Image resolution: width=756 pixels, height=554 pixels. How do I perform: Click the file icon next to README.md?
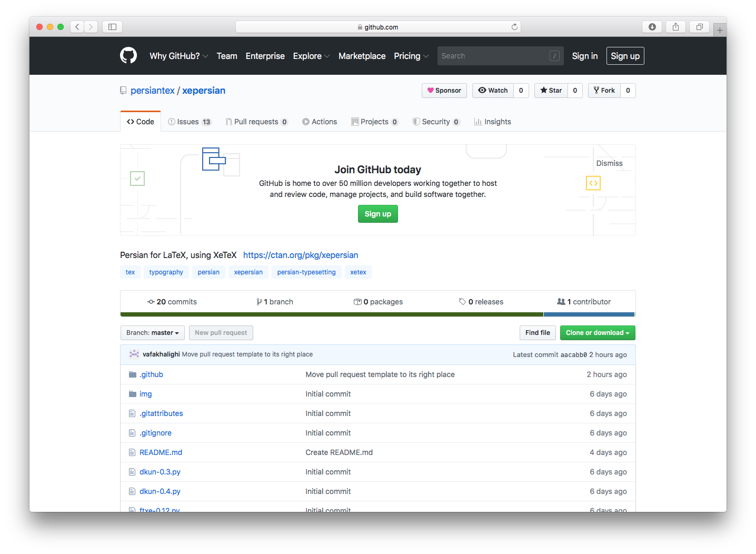point(132,452)
